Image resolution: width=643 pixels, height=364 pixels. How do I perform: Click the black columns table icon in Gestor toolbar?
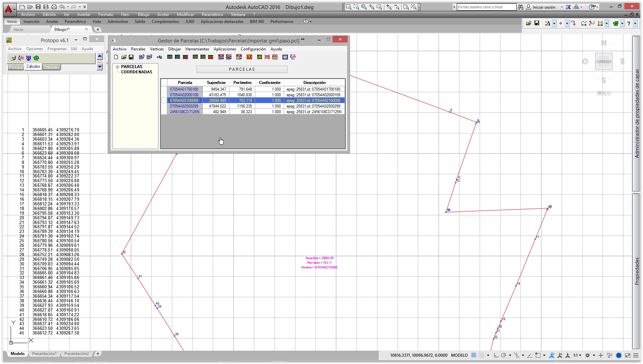[285, 57]
